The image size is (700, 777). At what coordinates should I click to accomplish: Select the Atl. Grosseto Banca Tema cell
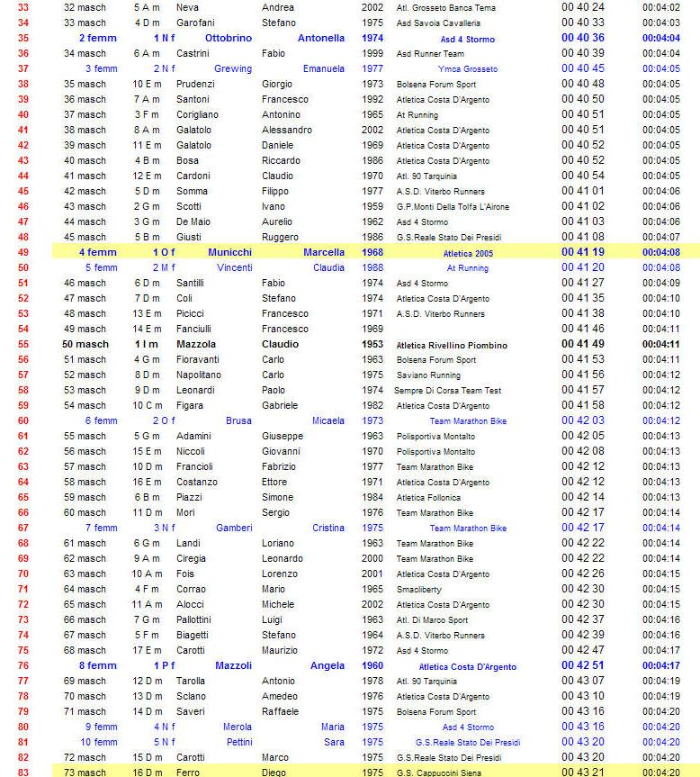[x=445, y=8]
